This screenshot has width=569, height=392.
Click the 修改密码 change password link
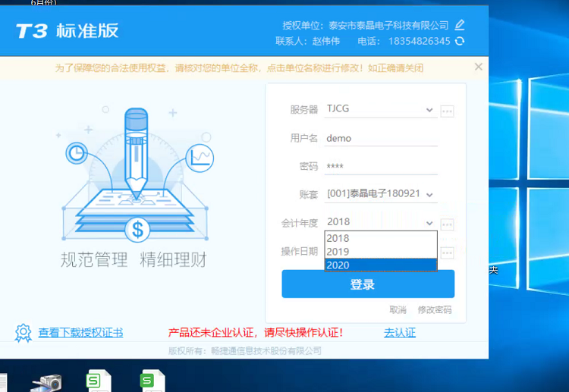coord(435,309)
